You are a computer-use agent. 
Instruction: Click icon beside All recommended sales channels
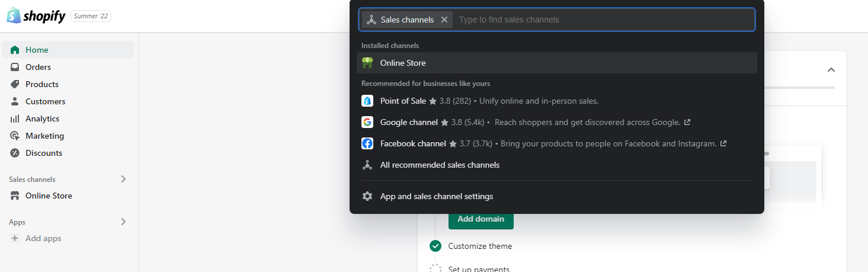[367, 165]
